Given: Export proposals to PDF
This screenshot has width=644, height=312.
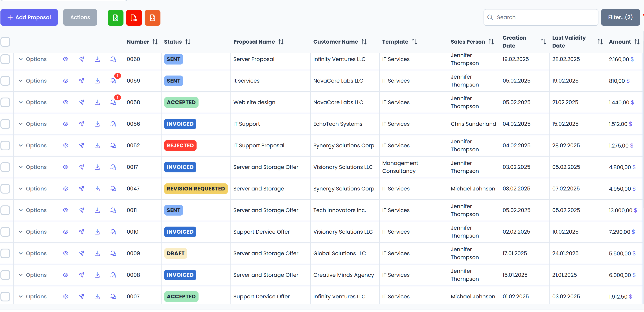Looking at the screenshot, I should (x=134, y=17).
